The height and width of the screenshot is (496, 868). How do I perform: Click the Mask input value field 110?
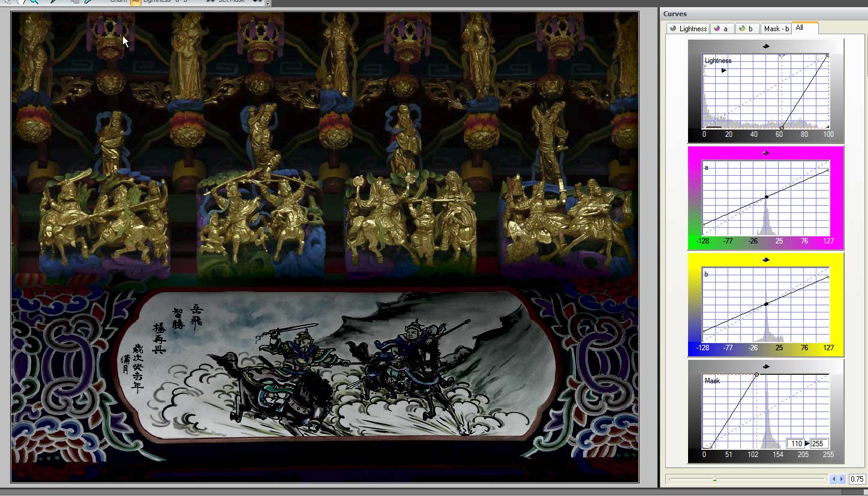coord(795,444)
